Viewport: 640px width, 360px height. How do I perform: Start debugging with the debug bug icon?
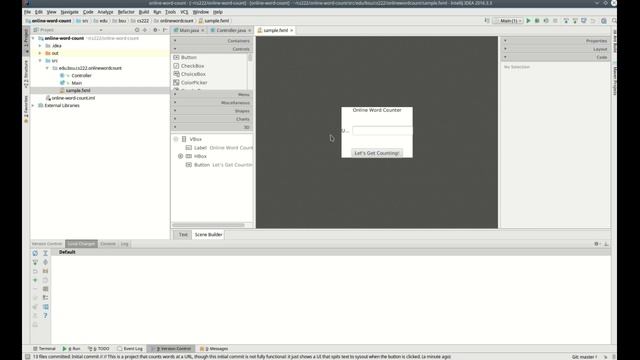coord(537,20)
